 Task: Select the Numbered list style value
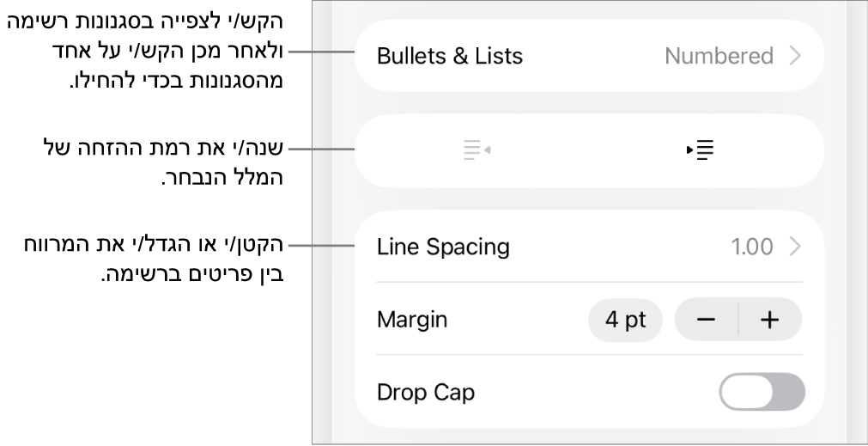(719, 57)
